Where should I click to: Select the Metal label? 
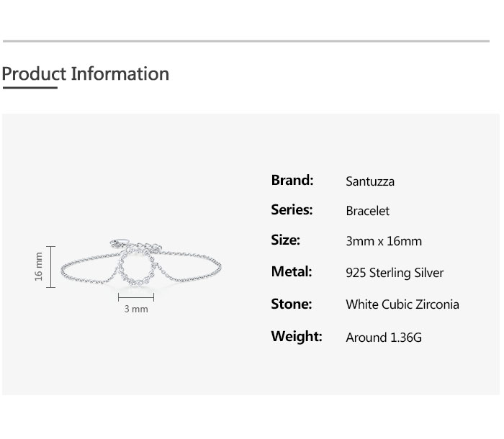(x=291, y=272)
